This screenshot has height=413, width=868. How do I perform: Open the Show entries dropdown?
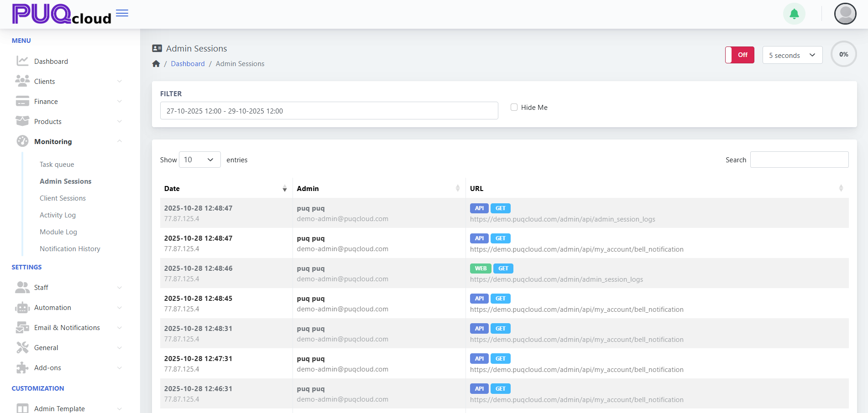pyautogui.click(x=199, y=160)
